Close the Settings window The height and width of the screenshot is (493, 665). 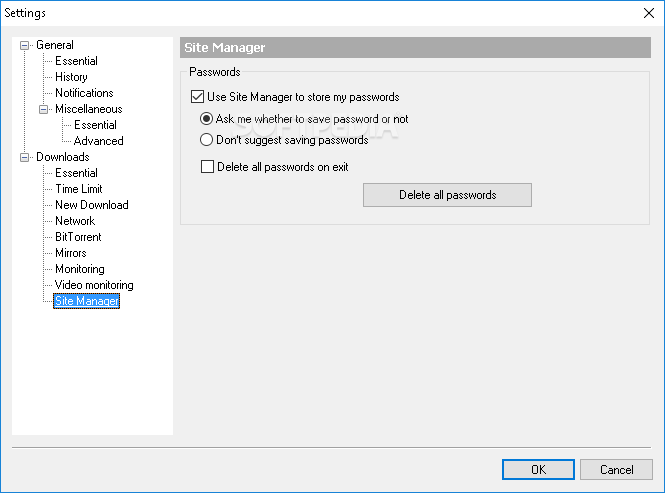click(x=649, y=13)
